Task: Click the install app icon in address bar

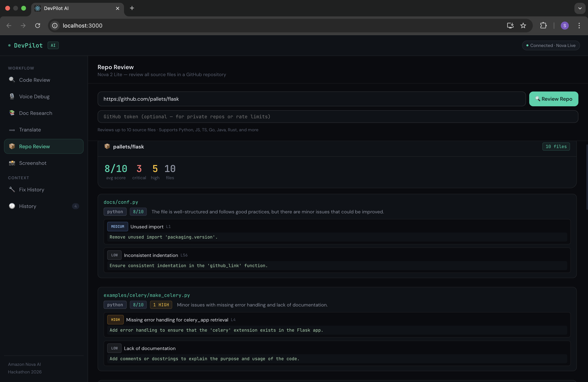Action: (x=510, y=25)
